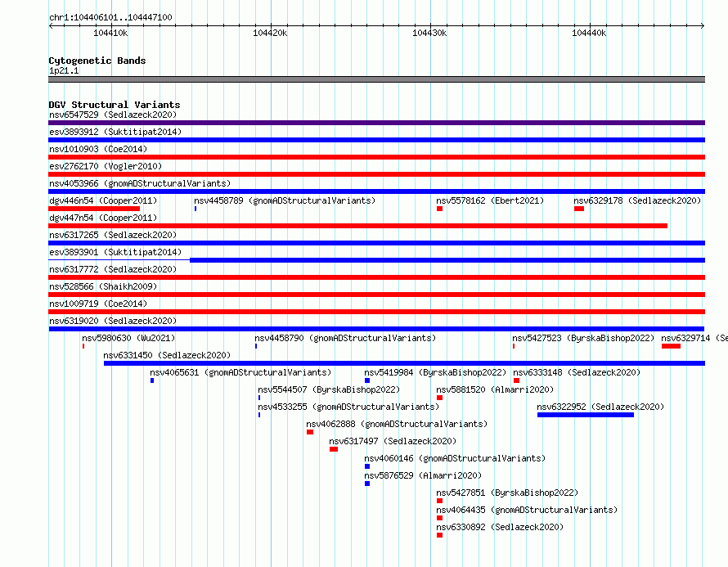Select red nsv6329714 variant bar

671,346
